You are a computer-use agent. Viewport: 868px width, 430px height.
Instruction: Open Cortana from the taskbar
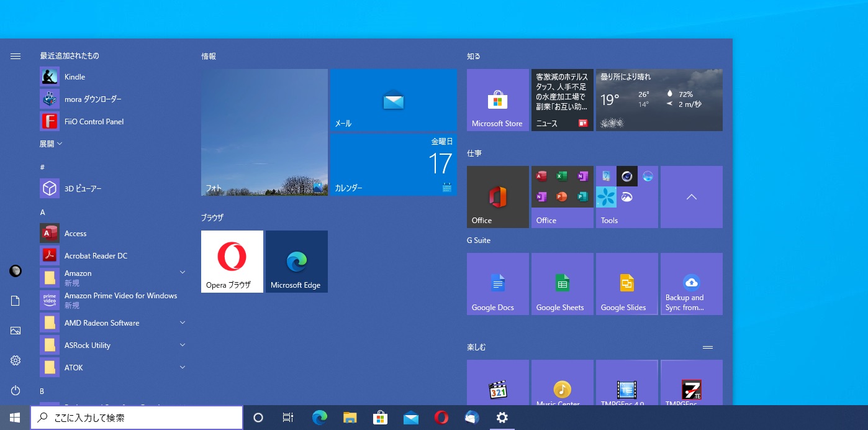[258, 418]
